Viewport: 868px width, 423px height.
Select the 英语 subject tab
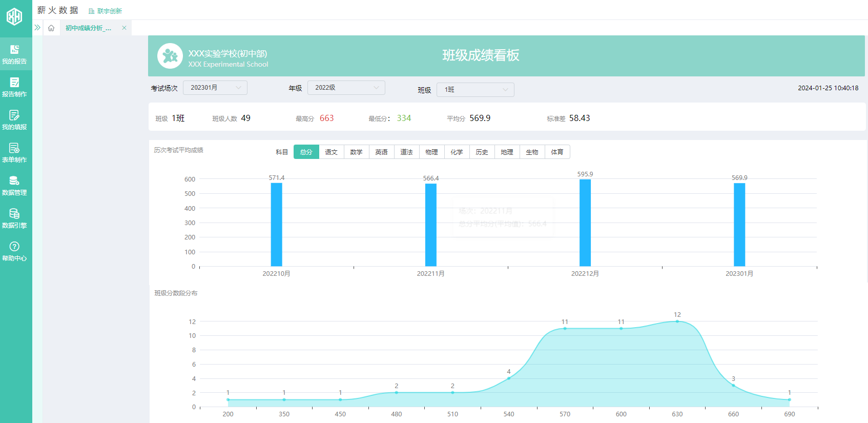382,152
